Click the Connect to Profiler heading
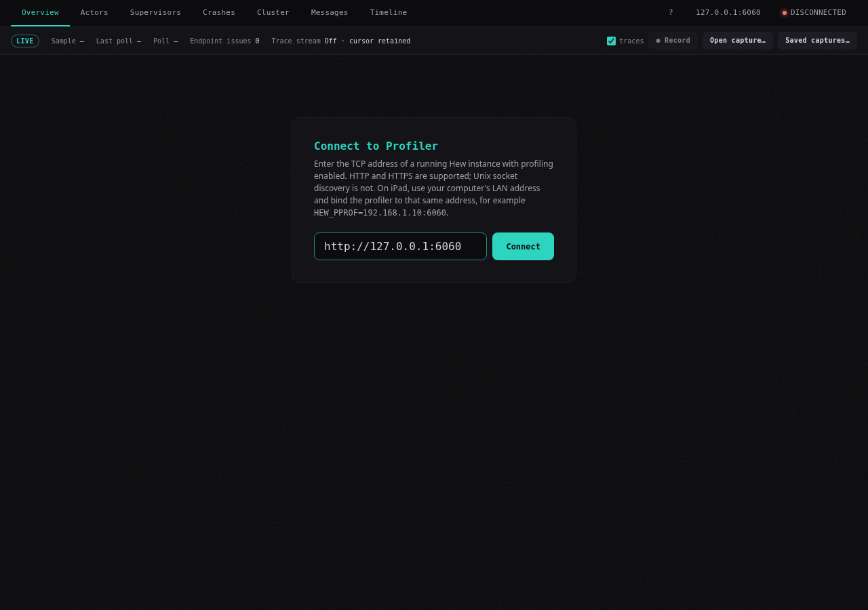This screenshot has height=610, width=868. point(376,146)
